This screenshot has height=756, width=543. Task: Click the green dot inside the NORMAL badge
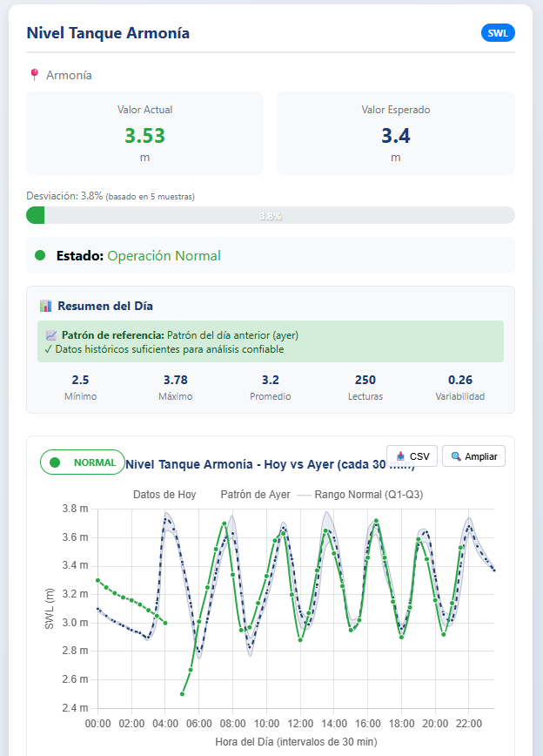point(56,462)
